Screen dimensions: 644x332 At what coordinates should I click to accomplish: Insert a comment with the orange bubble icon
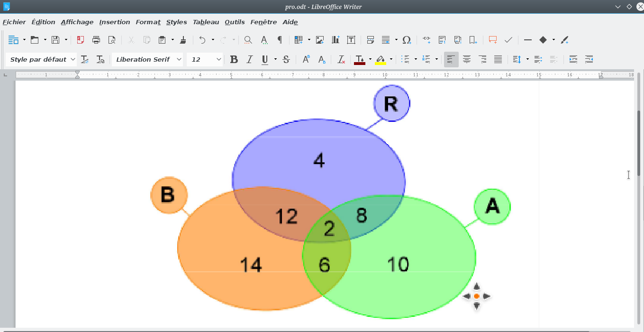493,40
